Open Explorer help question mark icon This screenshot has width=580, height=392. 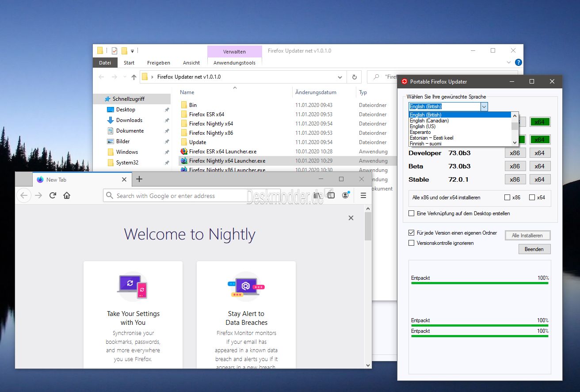click(x=519, y=62)
